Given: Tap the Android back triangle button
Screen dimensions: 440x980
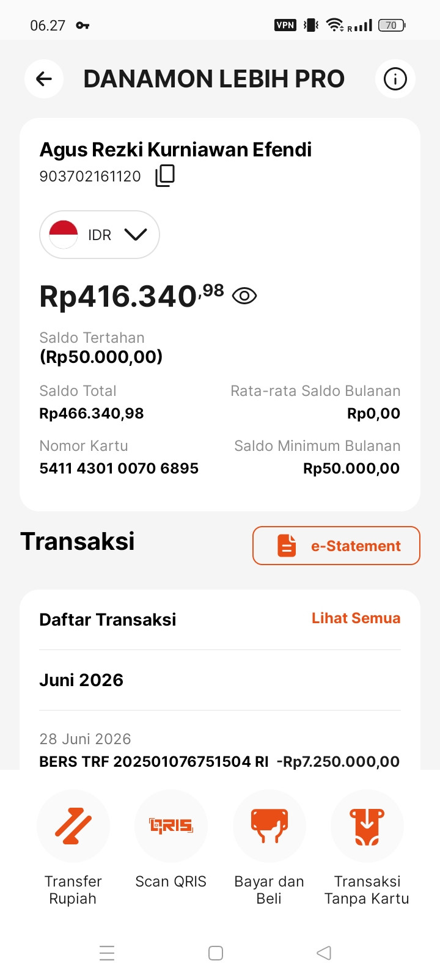Looking at the screenshot, I should coord(324,953).
